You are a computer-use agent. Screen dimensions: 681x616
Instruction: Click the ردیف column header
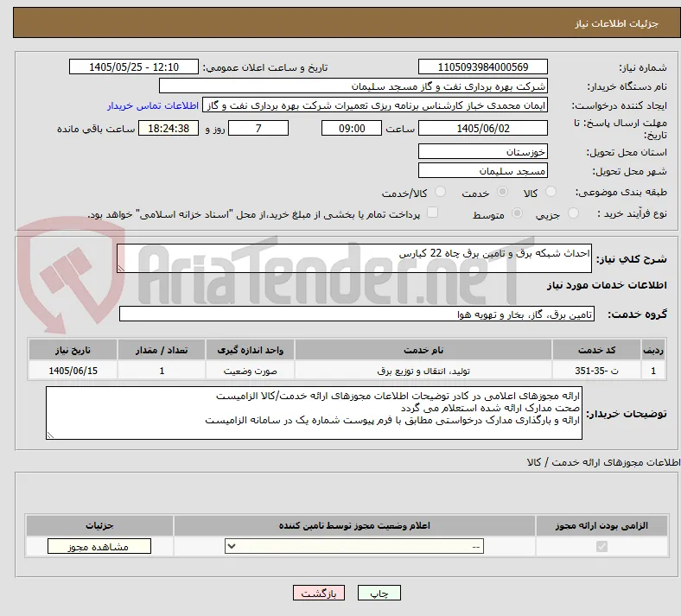[x=653, y=350]
